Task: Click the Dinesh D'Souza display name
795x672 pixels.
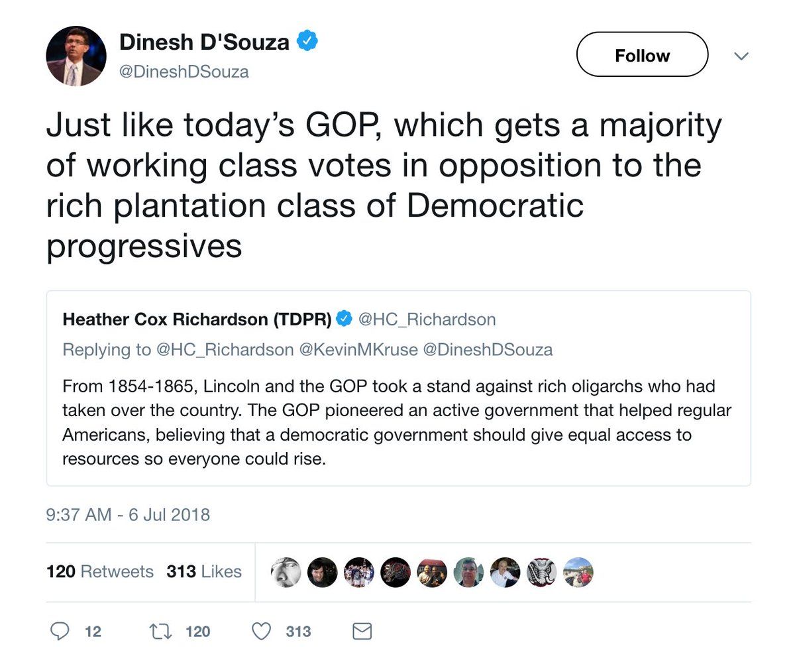Action: point(204,42)
